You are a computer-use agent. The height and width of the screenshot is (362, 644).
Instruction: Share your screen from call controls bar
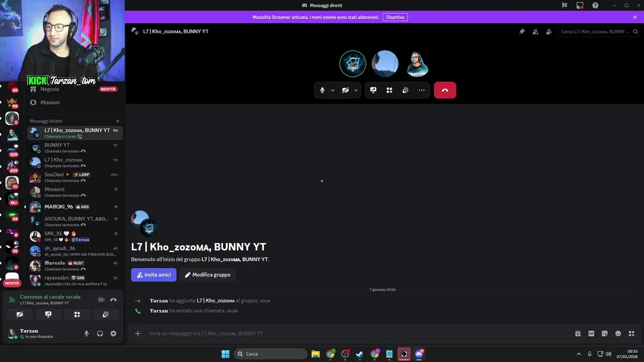click(373, 90)
